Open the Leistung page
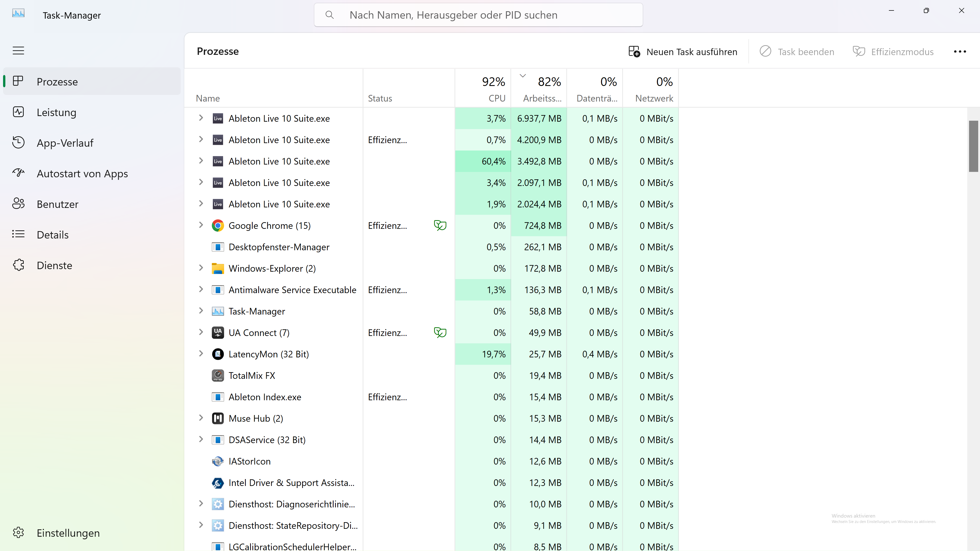Image resolution: width=980 pixels, height=551 pixels. click(92, 112)
